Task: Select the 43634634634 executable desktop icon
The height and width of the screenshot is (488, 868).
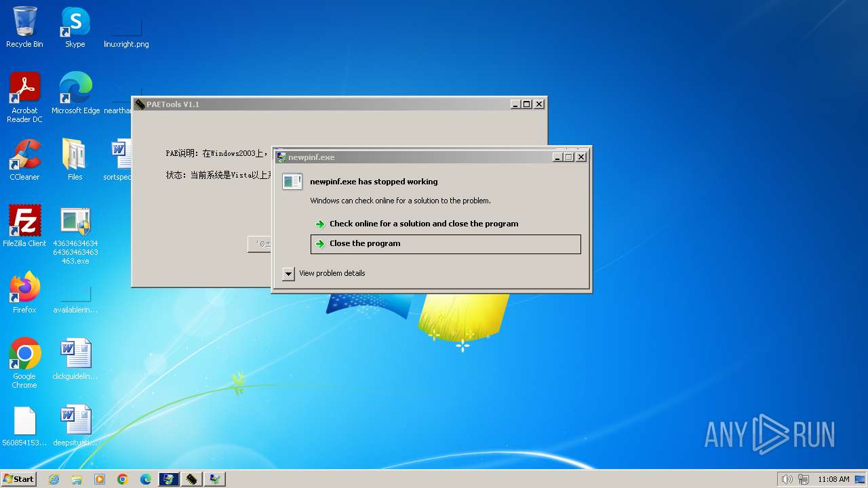Action: point(75,236)
